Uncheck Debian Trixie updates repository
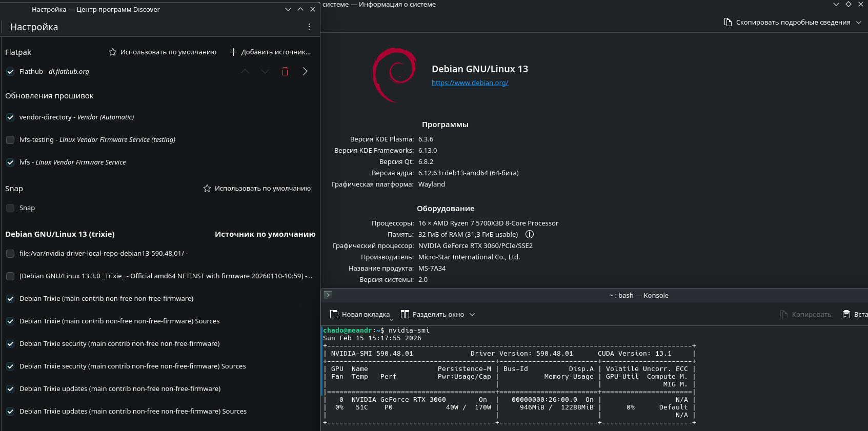The image size is (868, 431). point(10,389)
